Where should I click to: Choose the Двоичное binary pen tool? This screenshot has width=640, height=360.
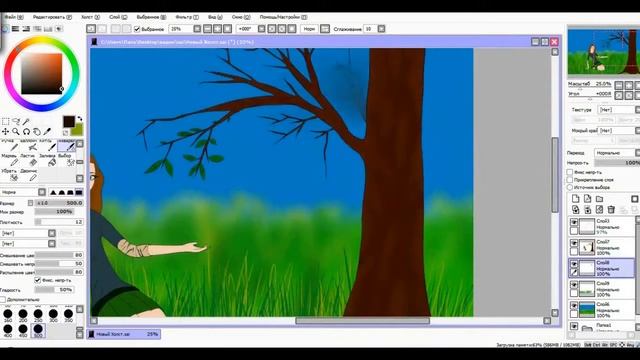(x=29, y=176)
